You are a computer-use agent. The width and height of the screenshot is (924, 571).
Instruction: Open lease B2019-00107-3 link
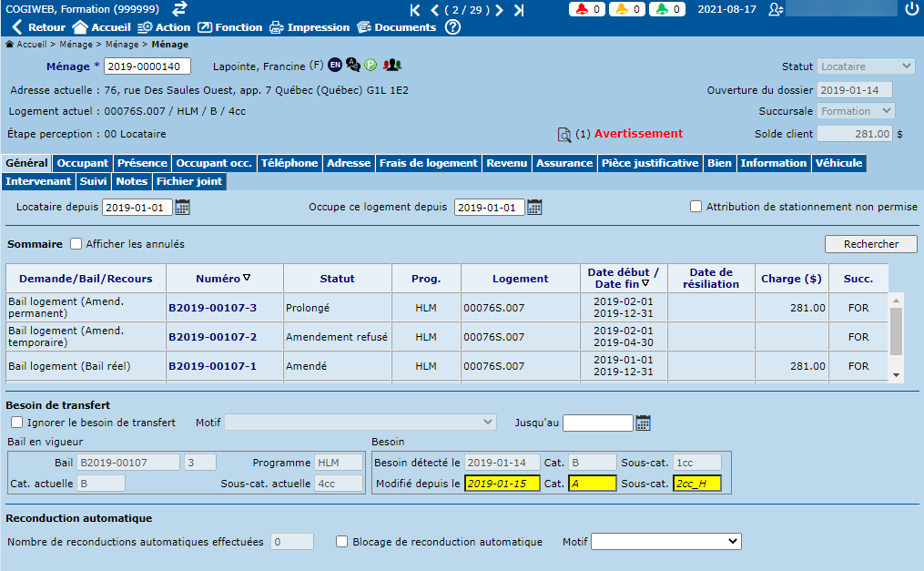coord(212,308)
